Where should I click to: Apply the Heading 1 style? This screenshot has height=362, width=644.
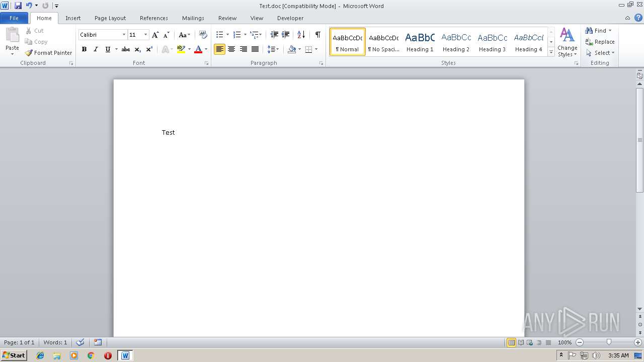[420, 42]
